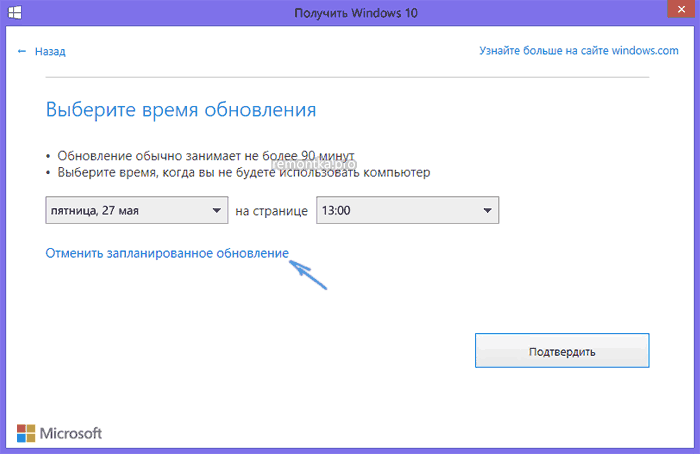Click the Microsoft logo at the bottom

coord(59,433)
